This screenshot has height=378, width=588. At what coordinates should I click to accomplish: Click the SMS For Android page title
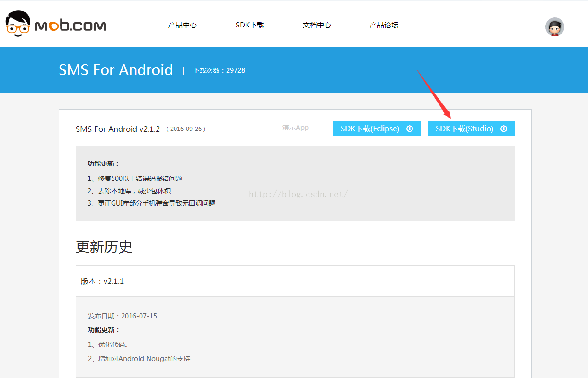click(116, 70)
